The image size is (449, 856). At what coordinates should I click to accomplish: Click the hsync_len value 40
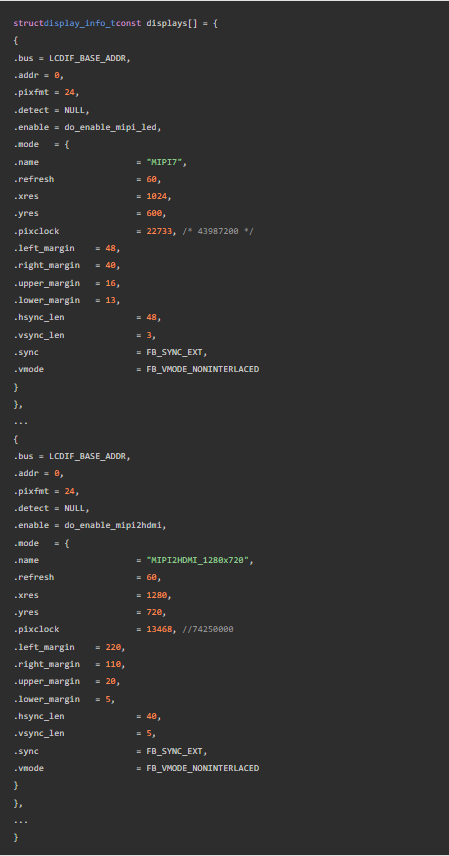152,716
